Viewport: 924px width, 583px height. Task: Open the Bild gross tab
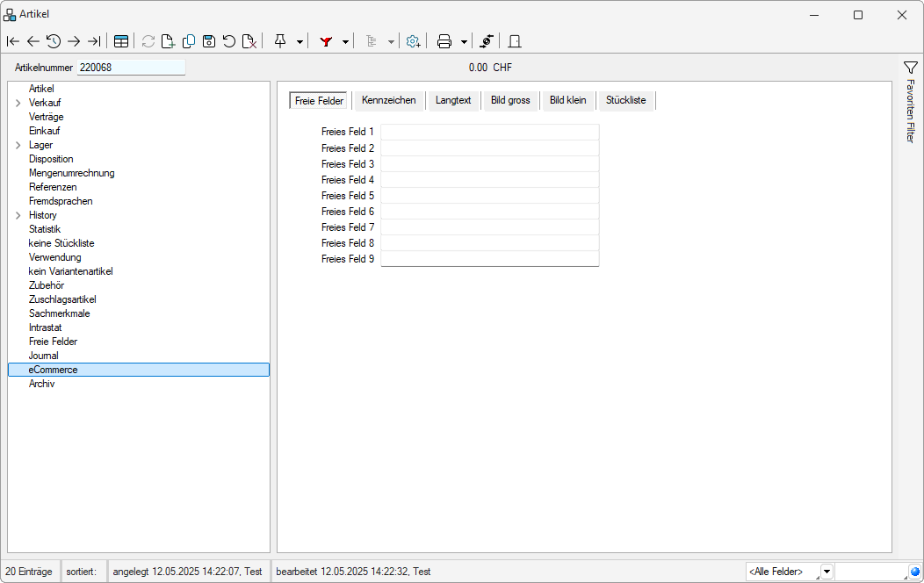click(510, 100)
